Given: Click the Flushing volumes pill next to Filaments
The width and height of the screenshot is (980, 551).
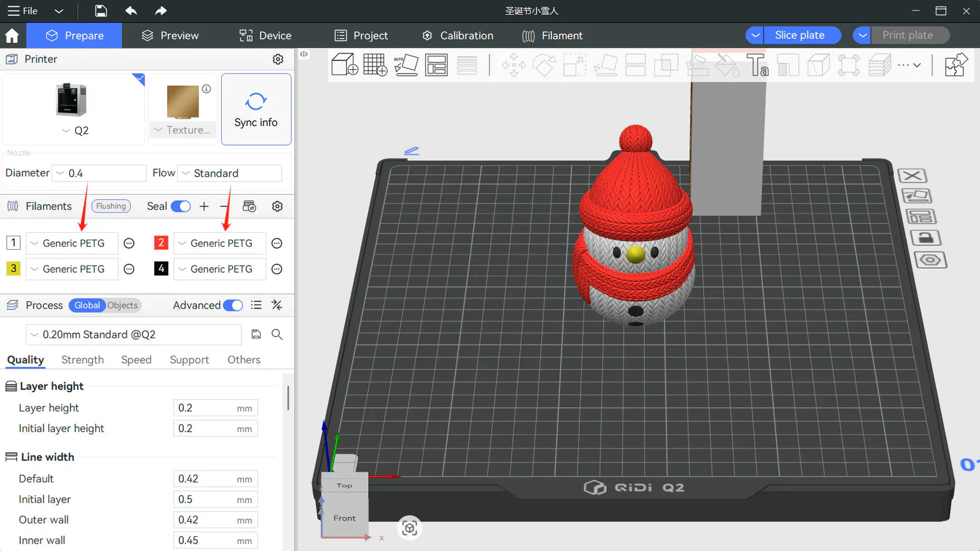Looking at the screenshot, I should click(110, 206).
